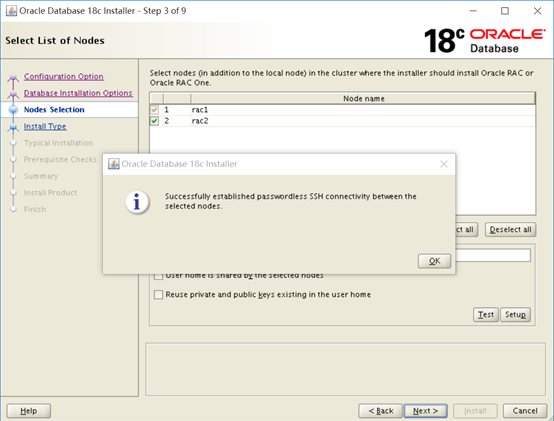Click OK in the SSH connectivity dialog

click(434, 261)
